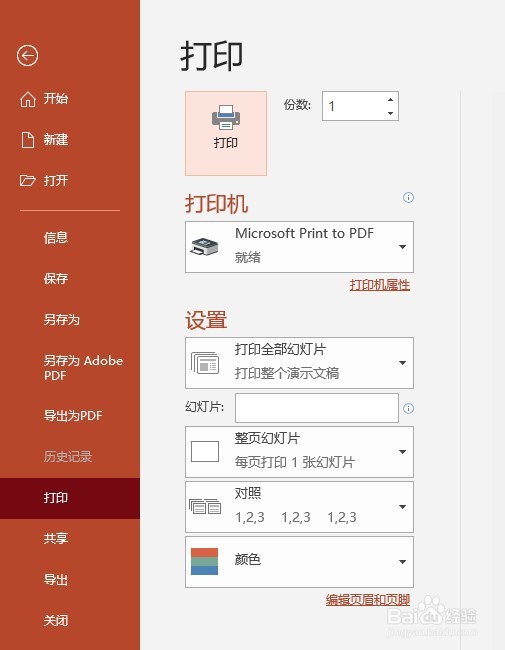The height and width of the screenshot is (650, 505).
Task: Decrease copies with the down arrow
Action: (x=390, y=113)
